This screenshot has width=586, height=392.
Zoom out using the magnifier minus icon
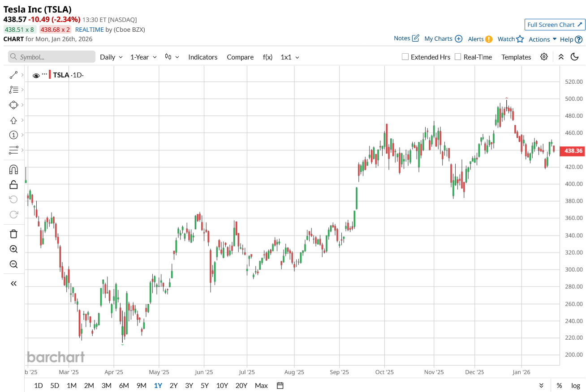[13, 264]
